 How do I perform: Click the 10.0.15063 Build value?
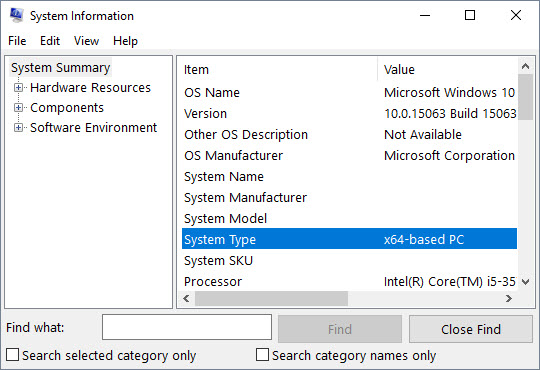click(x=450, y=114)
